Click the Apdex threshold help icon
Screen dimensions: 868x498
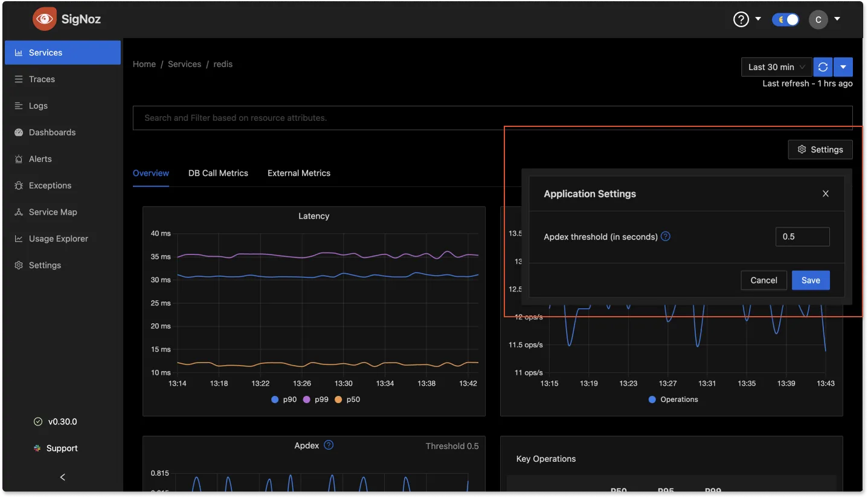point(666,236)
